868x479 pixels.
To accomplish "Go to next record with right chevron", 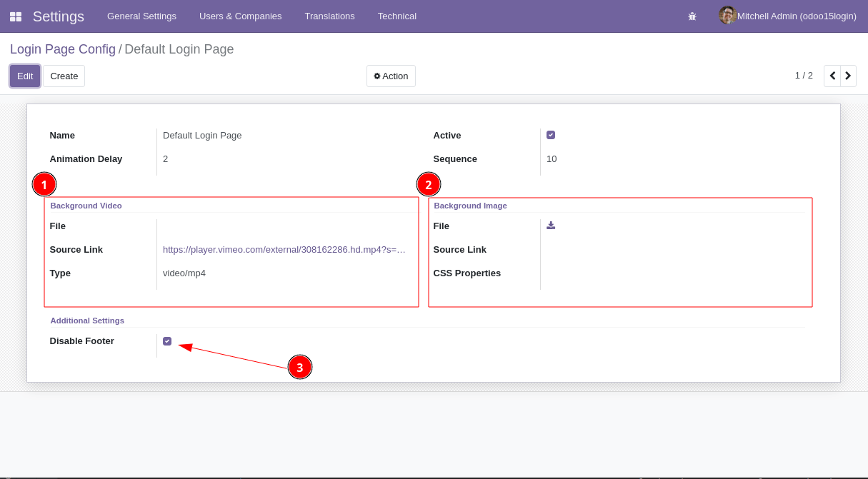I will pyautogui.click(x=848, y=75).
